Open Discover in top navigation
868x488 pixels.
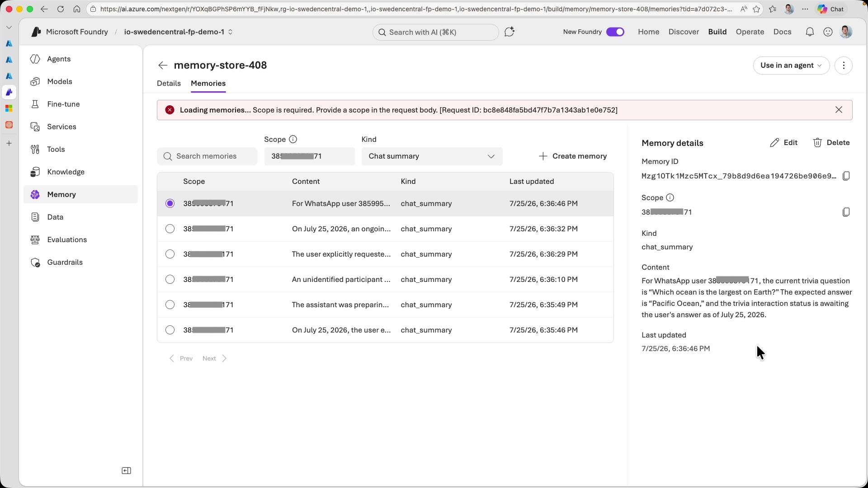(684, 32)
